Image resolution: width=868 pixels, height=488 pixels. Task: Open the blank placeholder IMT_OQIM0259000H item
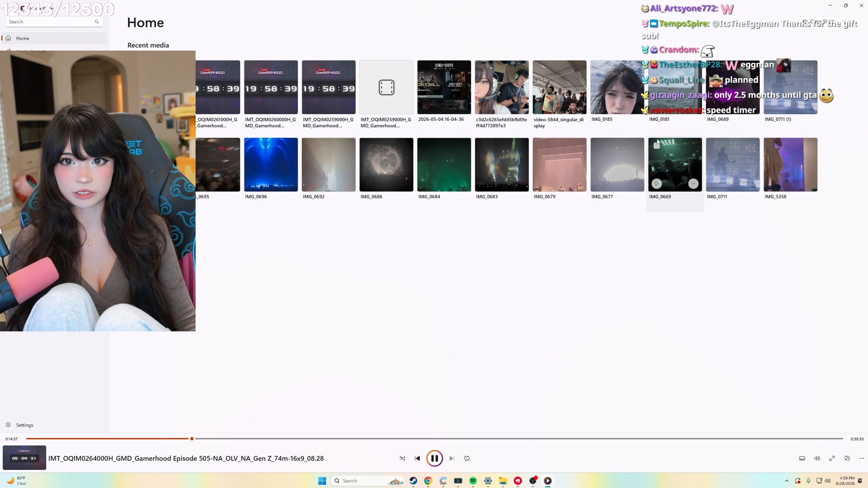tap(386, 87)
